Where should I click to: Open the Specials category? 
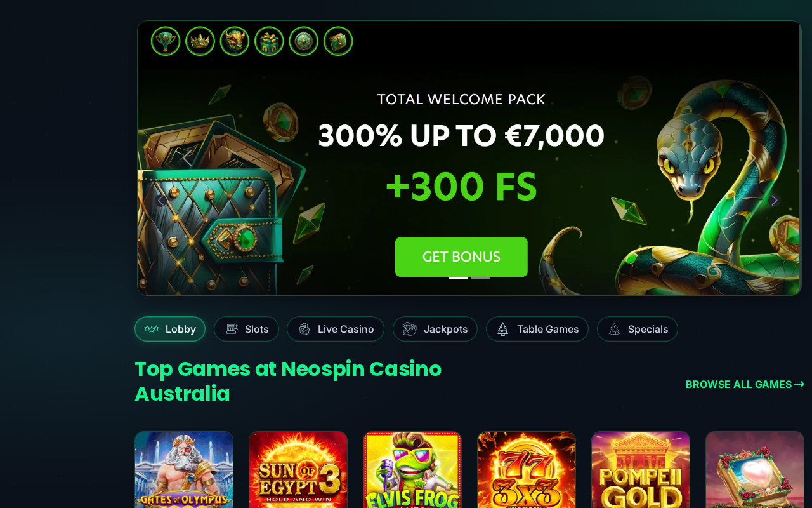click(x=638, y=329)
